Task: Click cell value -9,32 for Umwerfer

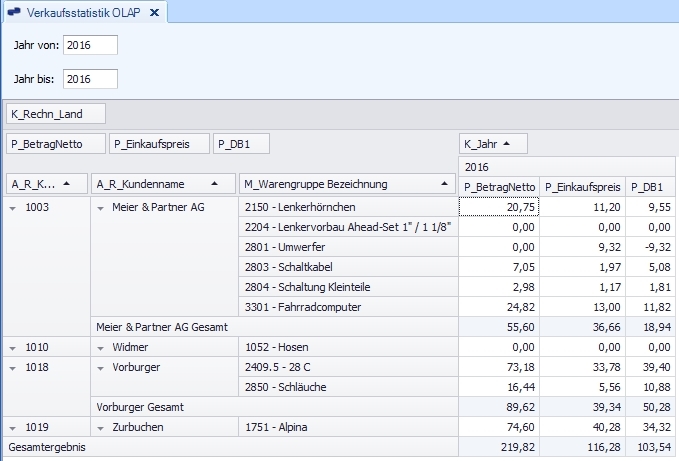Action: pos(650,247)
